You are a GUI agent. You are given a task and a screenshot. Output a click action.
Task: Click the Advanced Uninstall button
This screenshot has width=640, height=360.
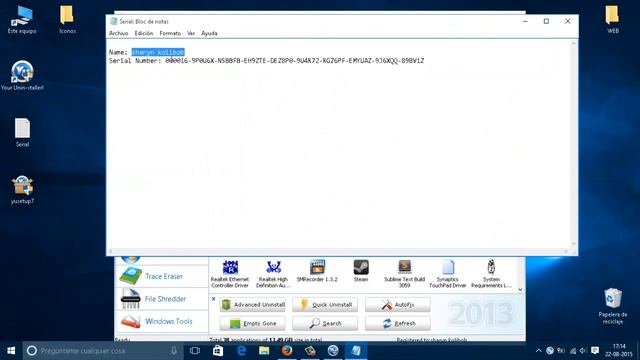[252, 304]
